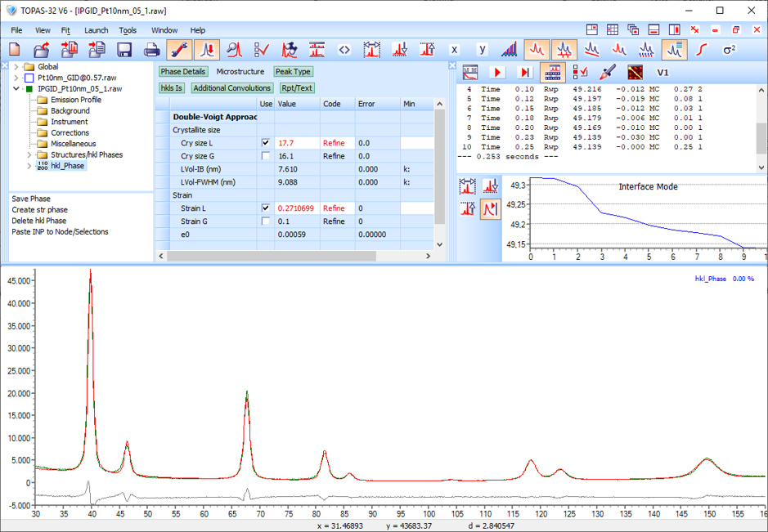
Task: Click the parameter grid horizontal scrollbar
Action: click(x=294, y=256)
